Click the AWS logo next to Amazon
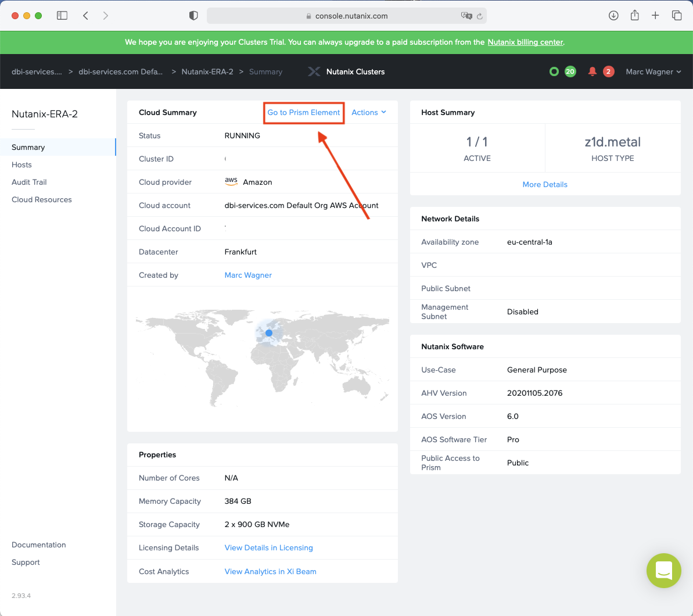Screen dimensions: 693x616 click(231, 181)
